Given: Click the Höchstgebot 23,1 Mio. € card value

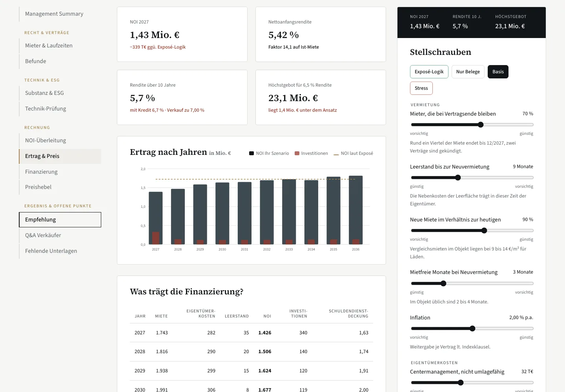Looking at the screenshot, I should [293, 98].
